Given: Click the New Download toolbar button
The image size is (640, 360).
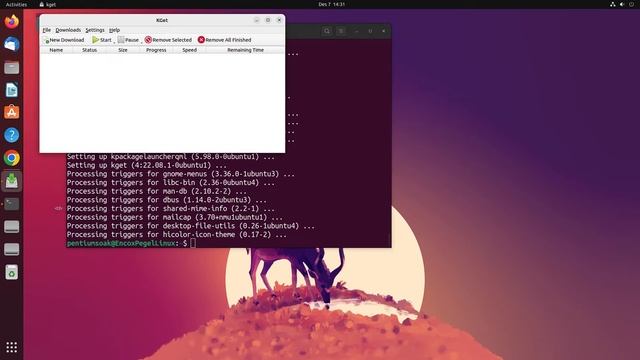Looking at the screenshot, I should 63,40.
